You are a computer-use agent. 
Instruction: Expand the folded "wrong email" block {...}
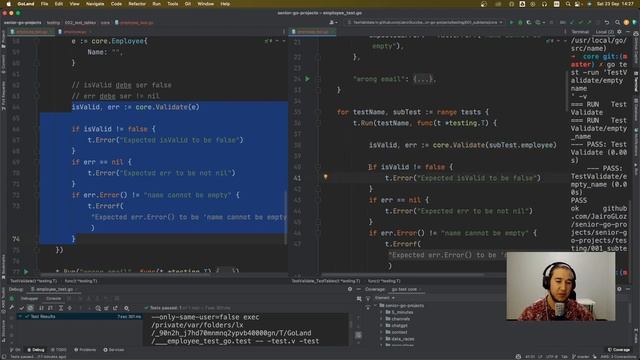click(424, 79)
